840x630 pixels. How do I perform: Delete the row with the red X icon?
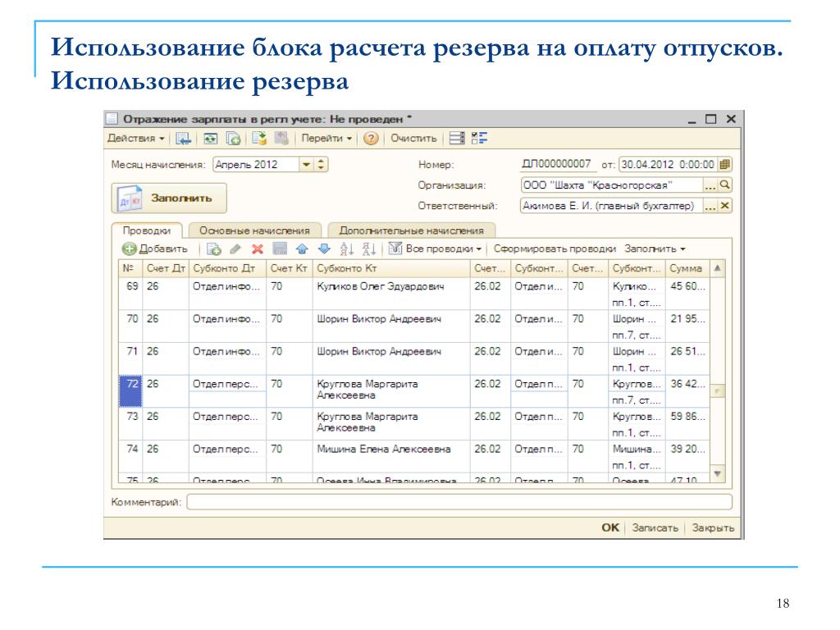tap(258, 249)
